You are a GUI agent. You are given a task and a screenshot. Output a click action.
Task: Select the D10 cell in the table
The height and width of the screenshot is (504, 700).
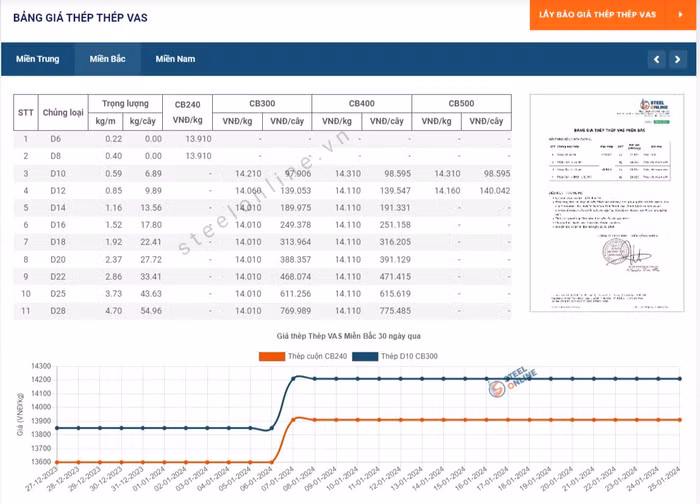[56, 173]
